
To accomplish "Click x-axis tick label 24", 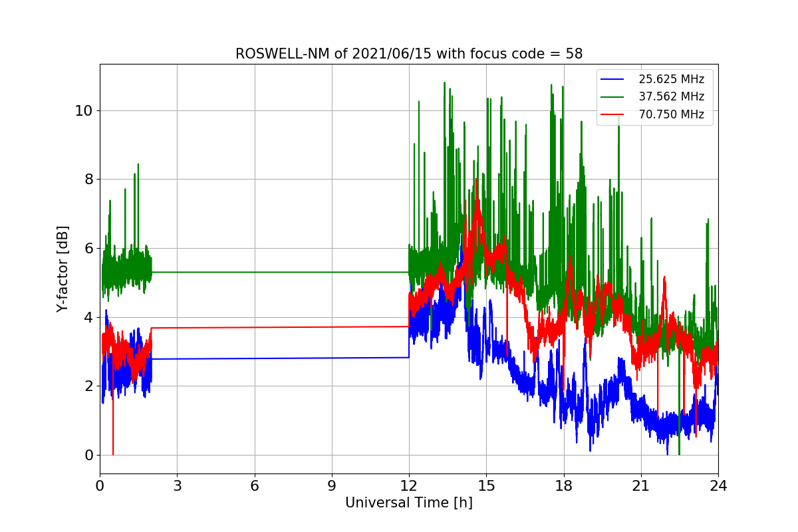I will pyautogui.click(x=718, y=486).
